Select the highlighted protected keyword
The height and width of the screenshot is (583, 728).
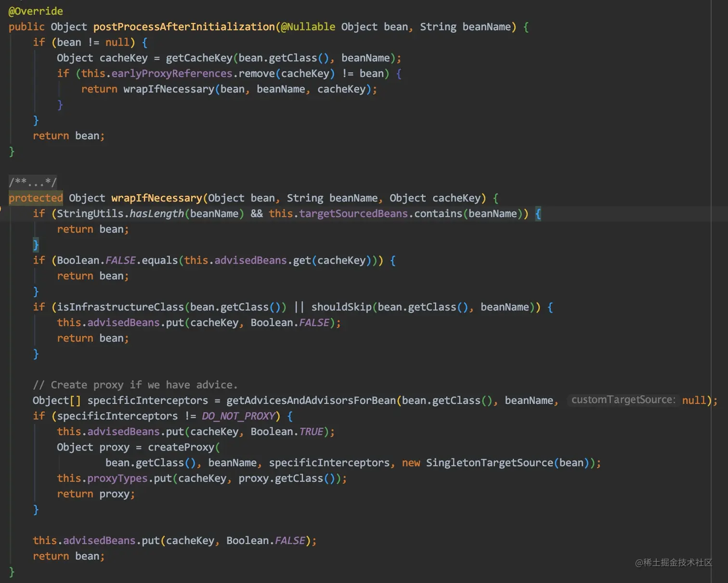tap(35, 198)
